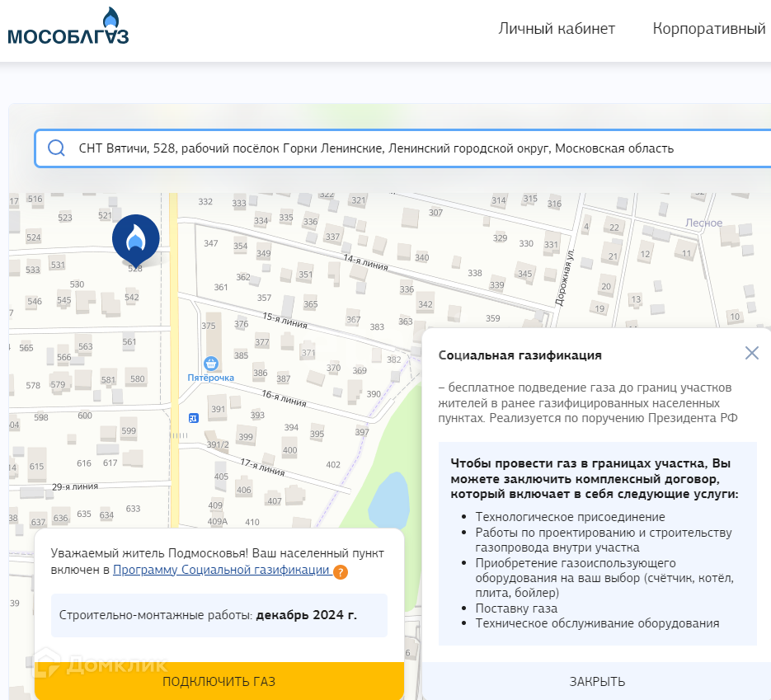Select house number 359 on map

pos(492,318)
